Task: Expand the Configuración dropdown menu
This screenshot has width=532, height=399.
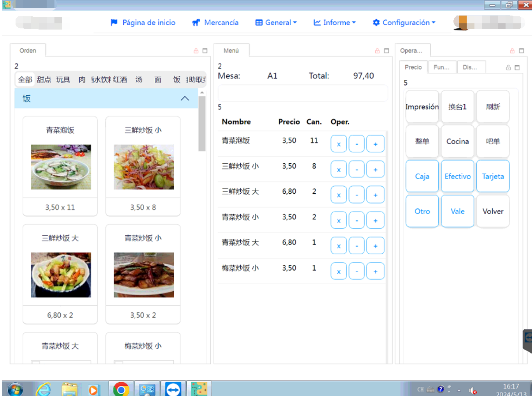Action: [404, 23]
